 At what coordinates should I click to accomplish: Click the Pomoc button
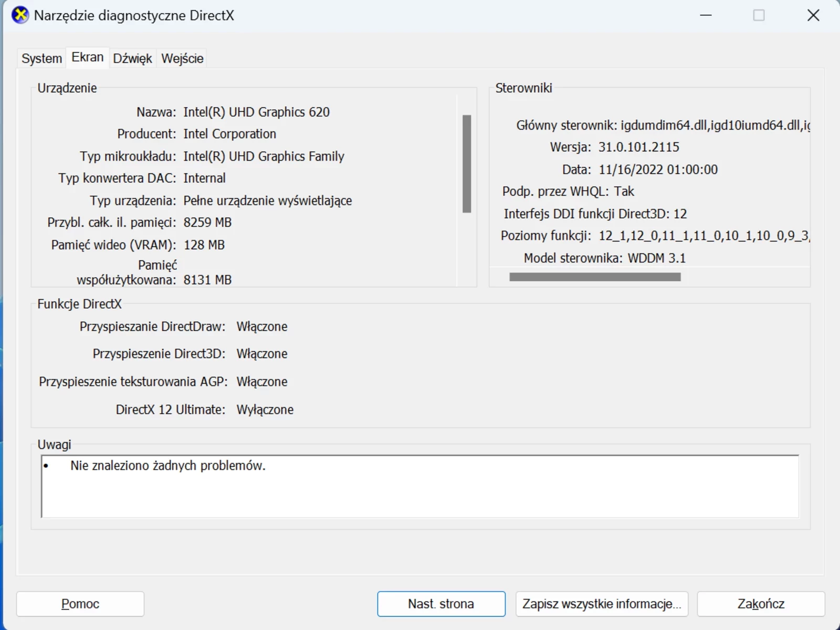coord(80,604)
